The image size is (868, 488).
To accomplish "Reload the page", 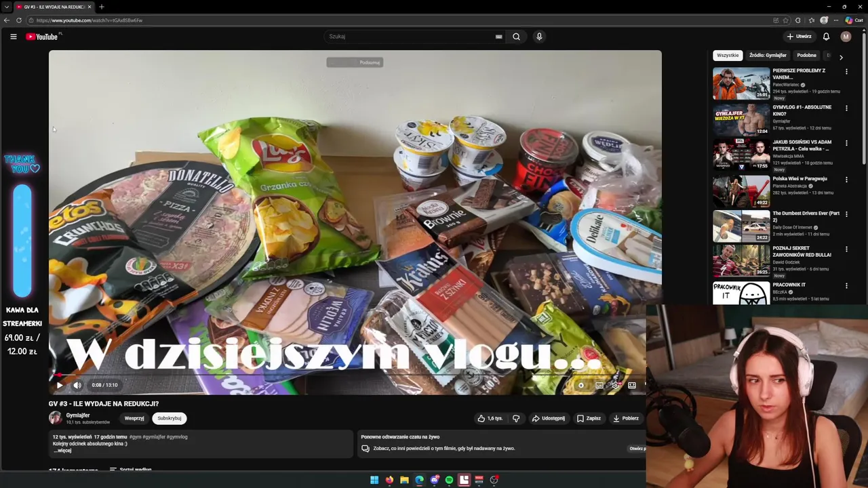I will click(x=19, y=20).
